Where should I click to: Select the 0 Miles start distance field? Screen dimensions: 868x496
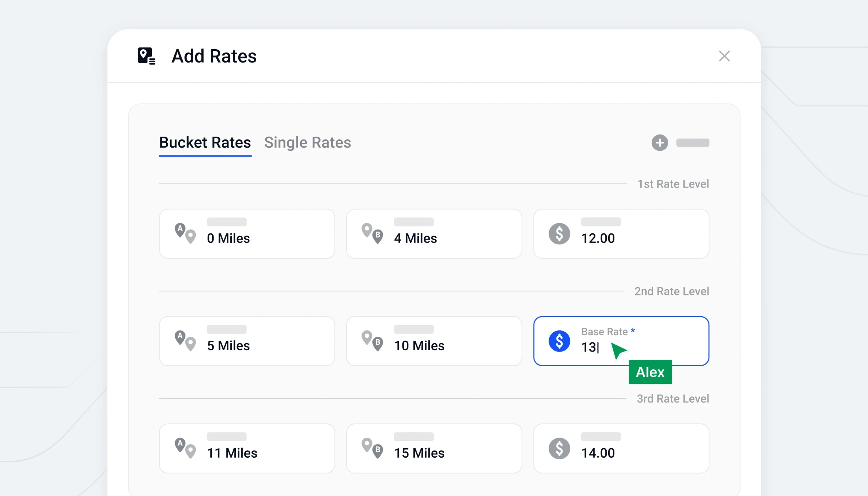[x=247, y=234]
